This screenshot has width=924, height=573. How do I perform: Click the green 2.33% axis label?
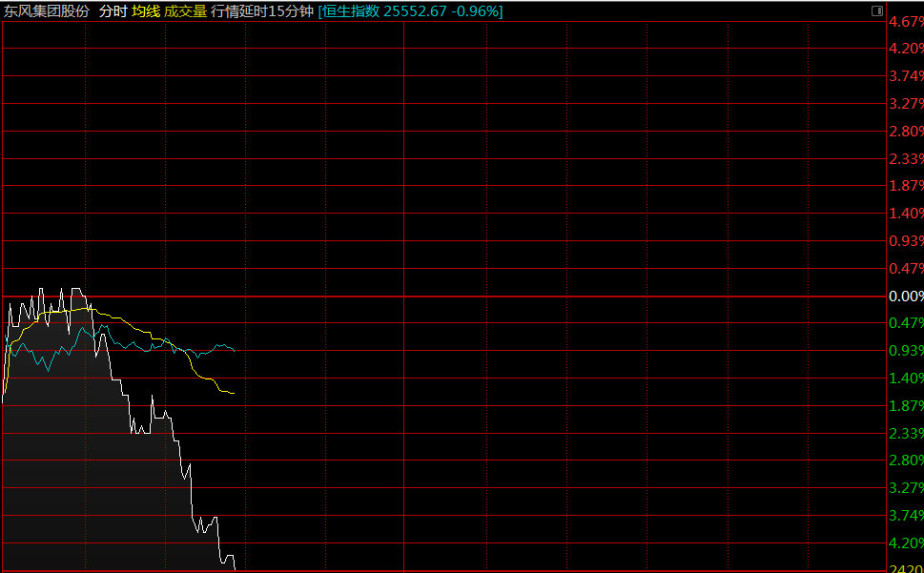point(905,434)
